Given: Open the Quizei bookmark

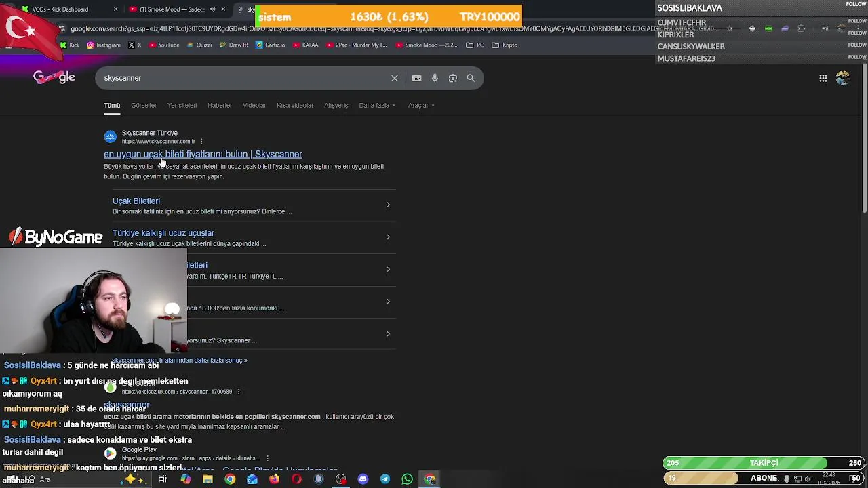Looking at the screenshot, I should 199,45.
